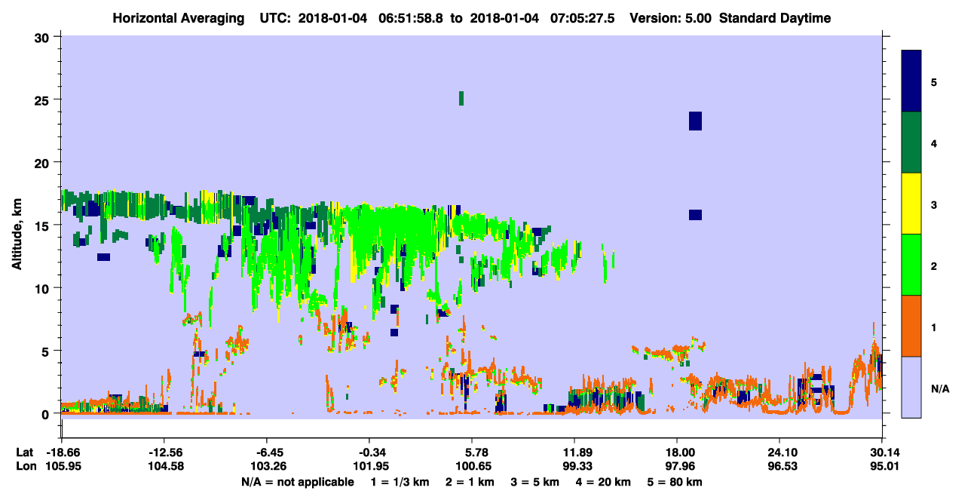Click the '4 = 20 km' legend text
The image size is (980, 503).
click(605, 482)
